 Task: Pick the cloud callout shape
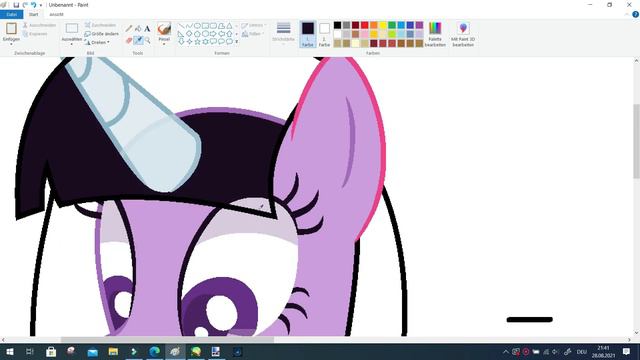(229, 41)
